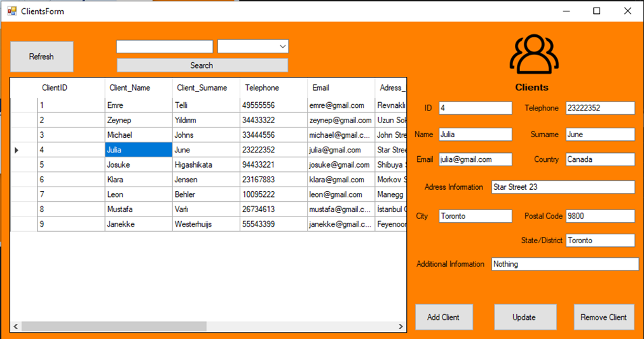Click the Telephone column header
Screen dimensions: 644x339
click(x=273, y=88)
